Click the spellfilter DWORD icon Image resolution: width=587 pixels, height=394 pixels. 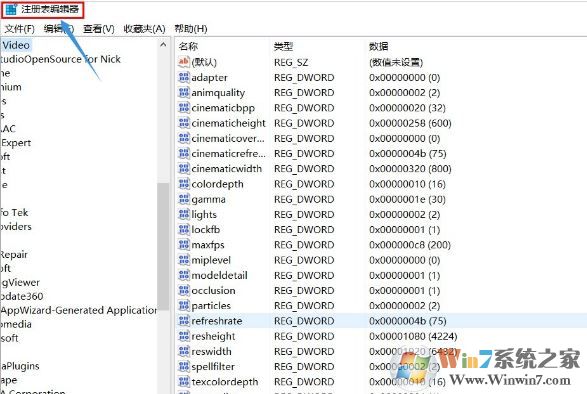[x=183, y=367]
